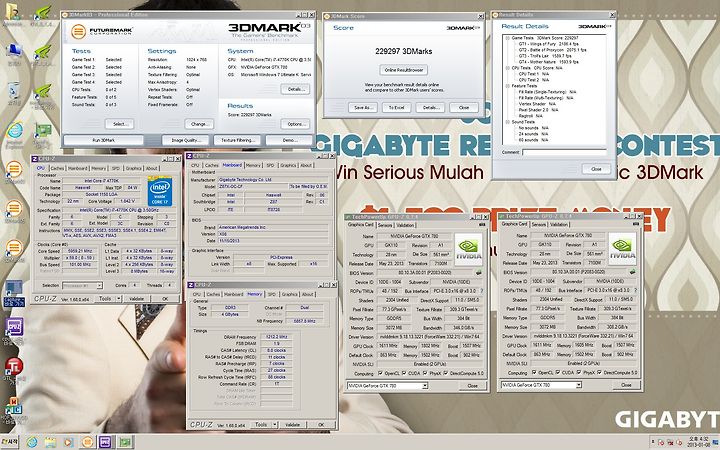
Task: Open Graphics tab in CPU-Z Memory window
Action: point(290,294)
